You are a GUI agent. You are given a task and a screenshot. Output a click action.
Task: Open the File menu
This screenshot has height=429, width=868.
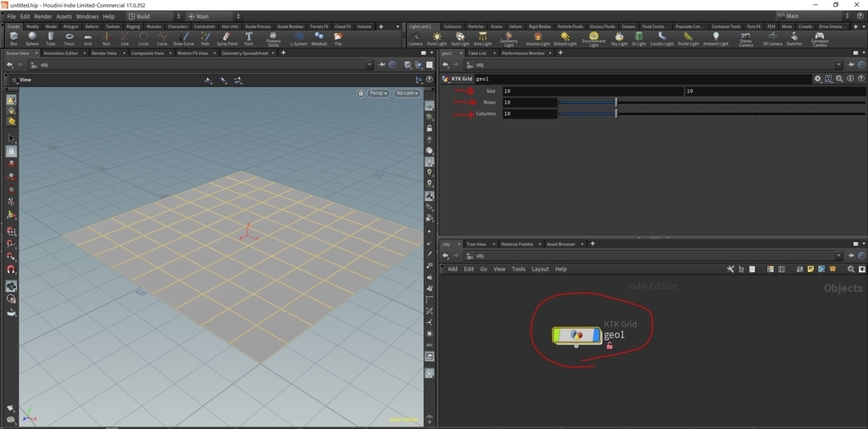click(x=12, y=17)
